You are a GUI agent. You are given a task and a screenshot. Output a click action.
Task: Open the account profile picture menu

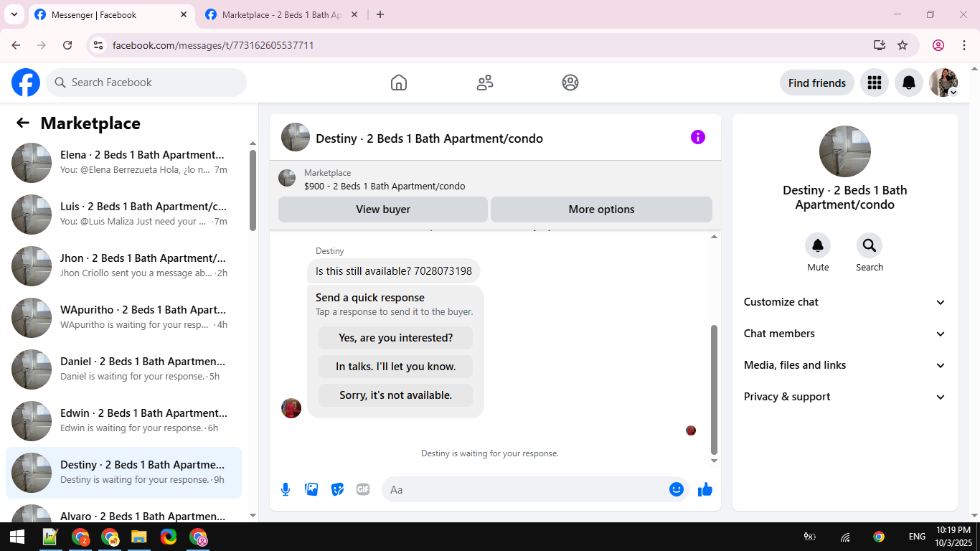tap(943, 83)
